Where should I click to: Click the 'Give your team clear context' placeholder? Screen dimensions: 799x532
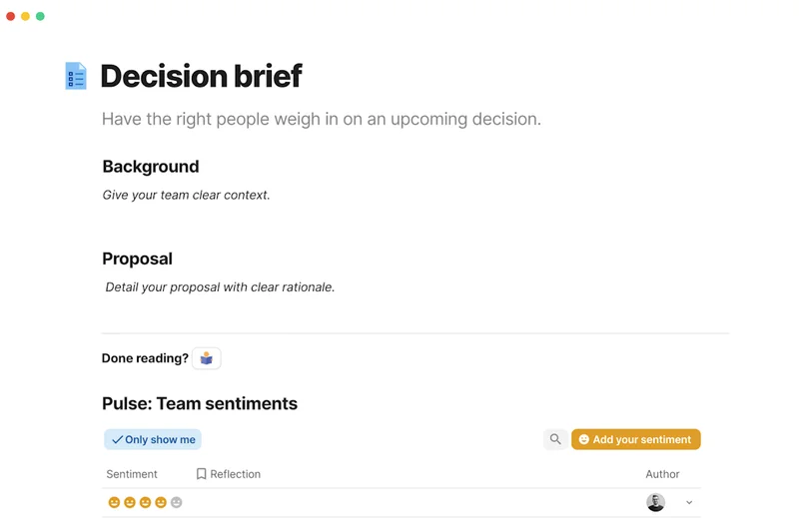[186, 195]
